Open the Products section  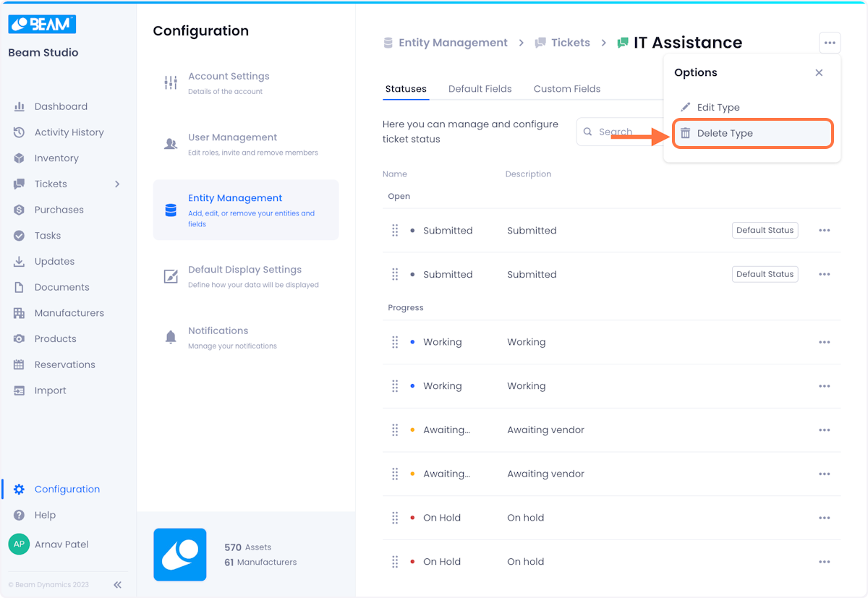pyautogui.click(x=55, y=338)
